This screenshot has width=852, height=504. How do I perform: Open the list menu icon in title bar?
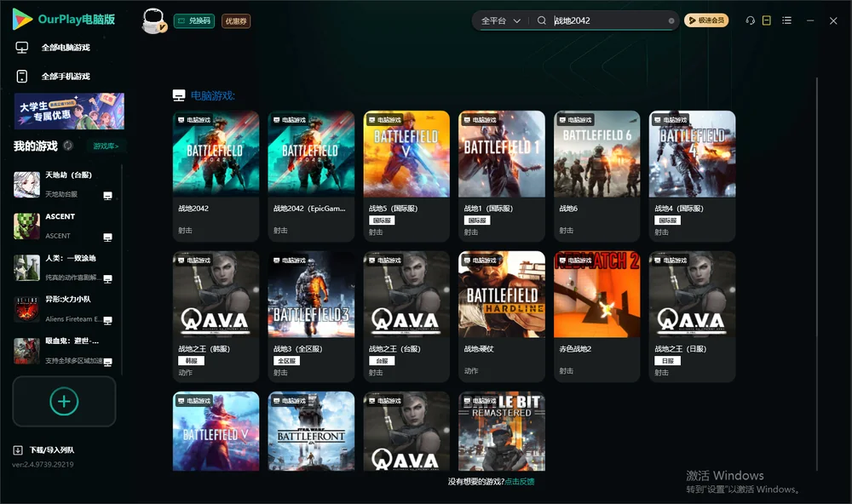(x=786, y=20)
